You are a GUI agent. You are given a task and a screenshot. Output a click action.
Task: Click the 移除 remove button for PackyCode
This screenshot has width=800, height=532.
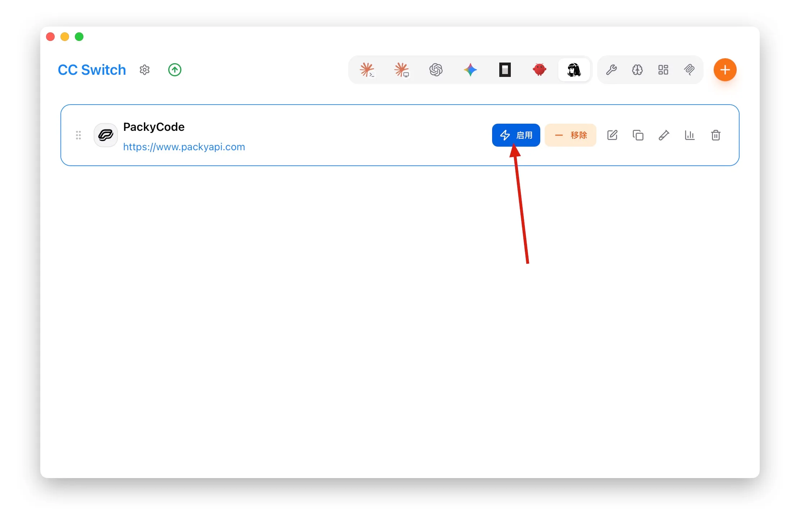tap(571, 135)
